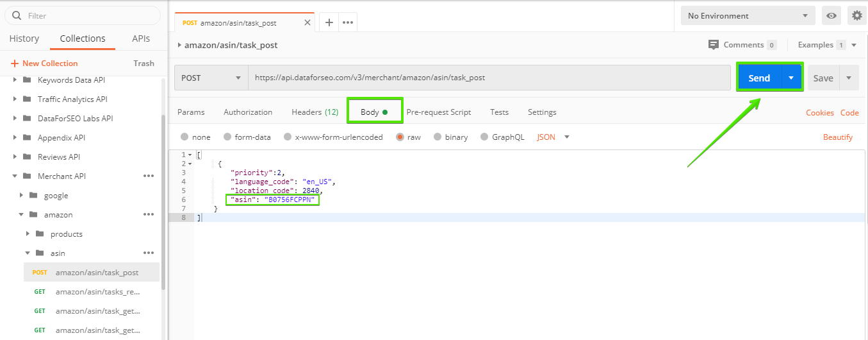Click the Send button
The width and height of the screenshot is (868, 340).
[759, 78]
